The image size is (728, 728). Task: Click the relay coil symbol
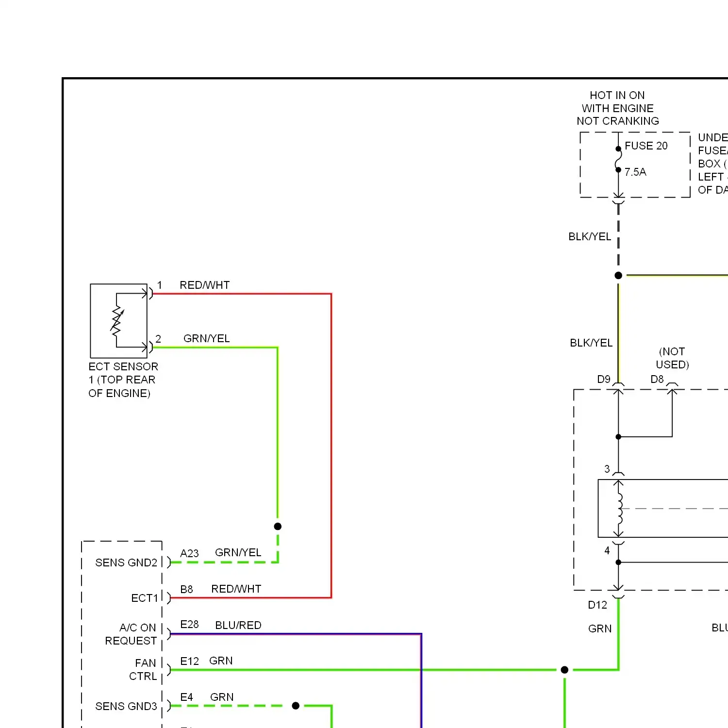point(619,508)
